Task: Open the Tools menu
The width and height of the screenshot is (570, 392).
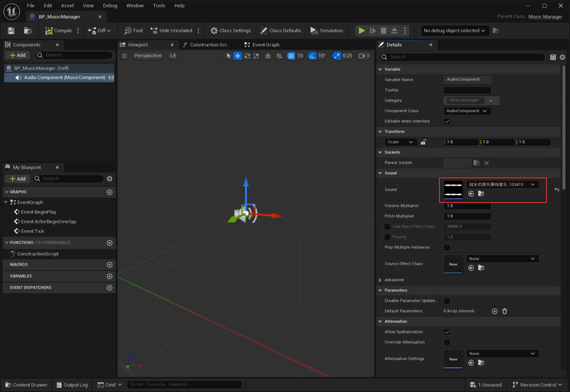Action: [159, 6]
